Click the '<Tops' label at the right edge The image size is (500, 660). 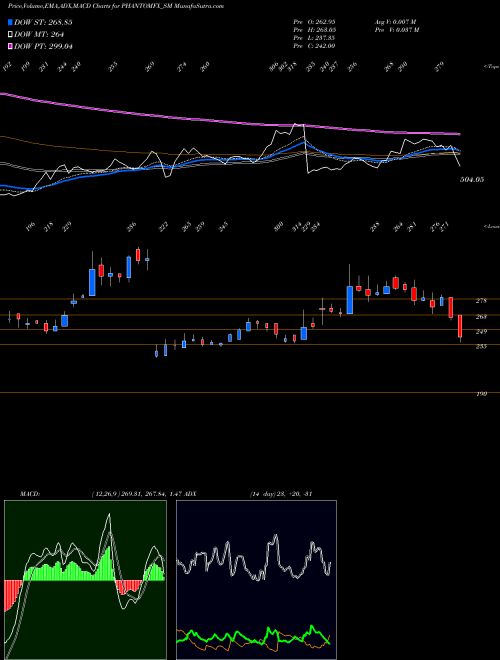click(x=491, y=67)
